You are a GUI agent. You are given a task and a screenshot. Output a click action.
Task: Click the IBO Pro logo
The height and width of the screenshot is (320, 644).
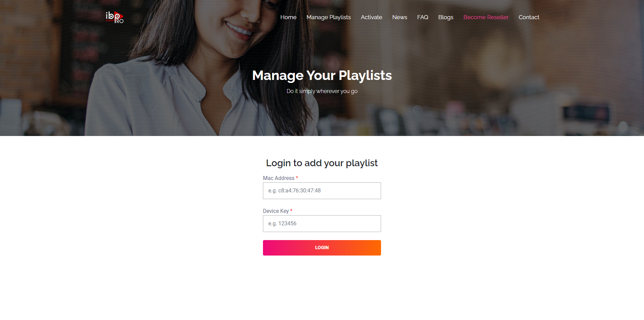115,17
